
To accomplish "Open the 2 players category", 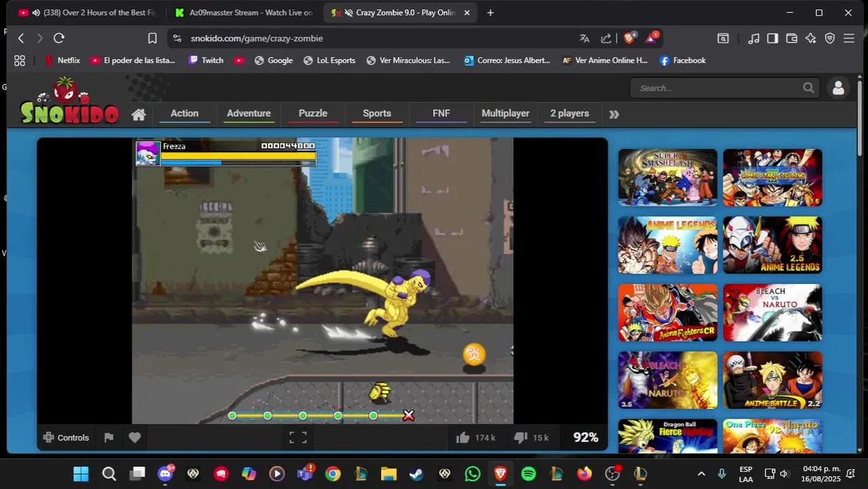I will (x=569, y=113).
